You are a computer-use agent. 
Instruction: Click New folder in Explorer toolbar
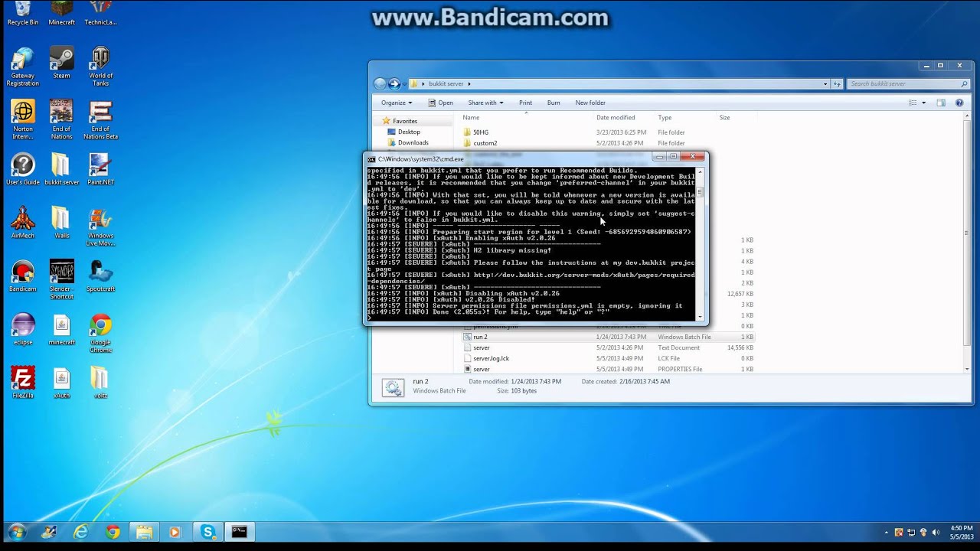tap(590, 103)
